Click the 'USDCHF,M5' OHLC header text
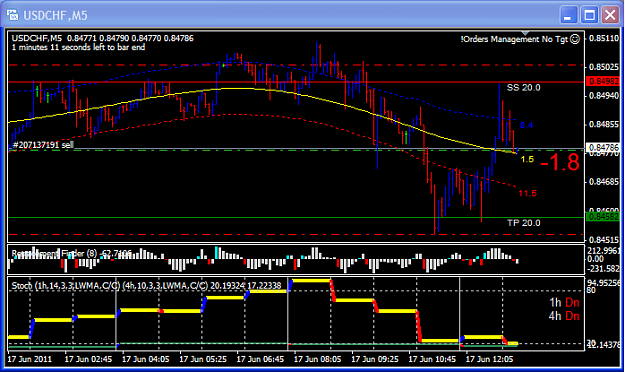The width and height of the screenshot is (625, 372). click(102, 38)
